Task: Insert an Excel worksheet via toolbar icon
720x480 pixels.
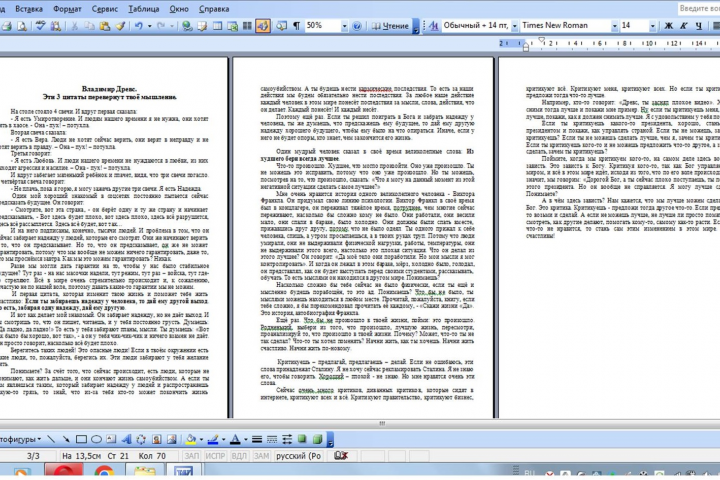Action: 232,26
